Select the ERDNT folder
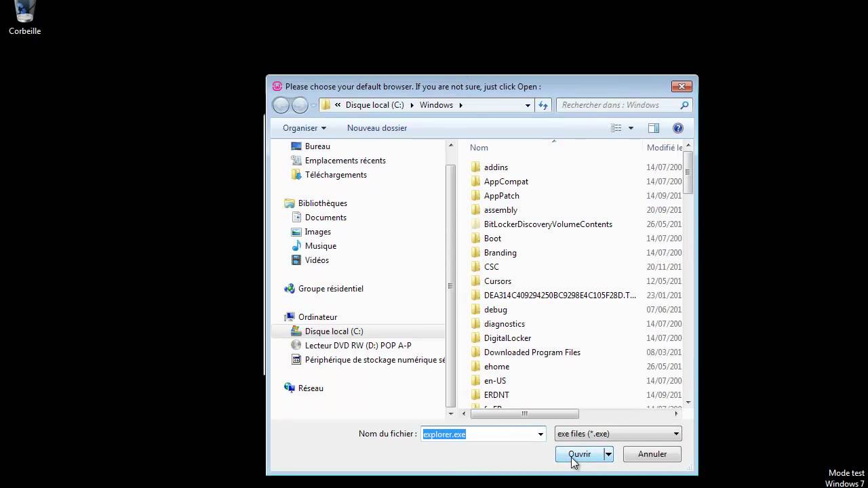The width and height of the screenshot is (868, 488). [496, 395]
